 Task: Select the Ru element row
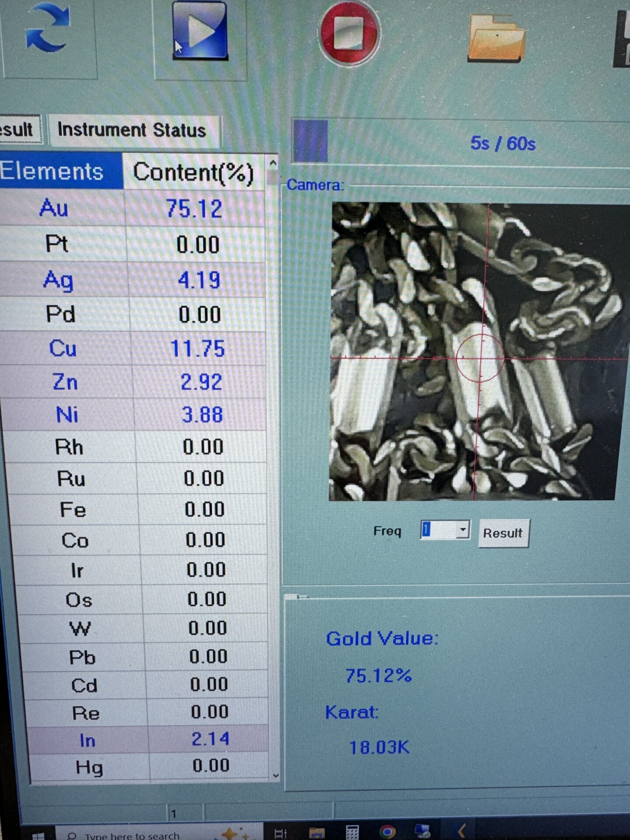137,478
